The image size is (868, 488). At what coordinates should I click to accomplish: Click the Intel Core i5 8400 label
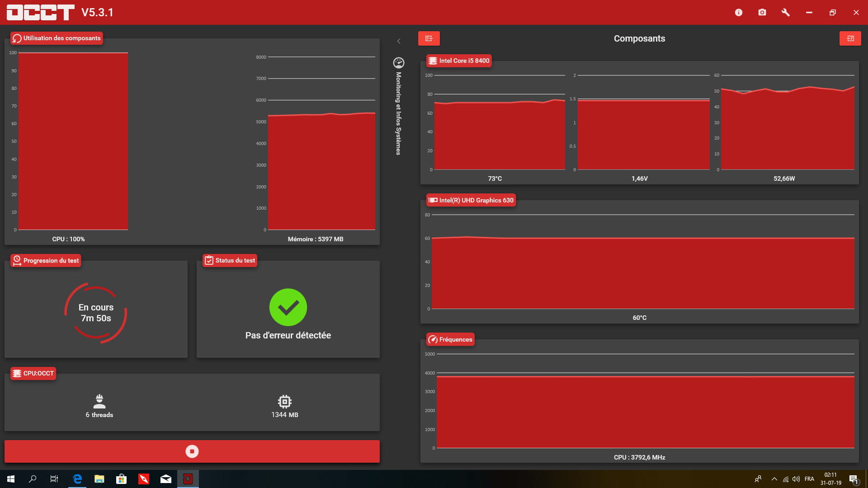coord(459,61)
